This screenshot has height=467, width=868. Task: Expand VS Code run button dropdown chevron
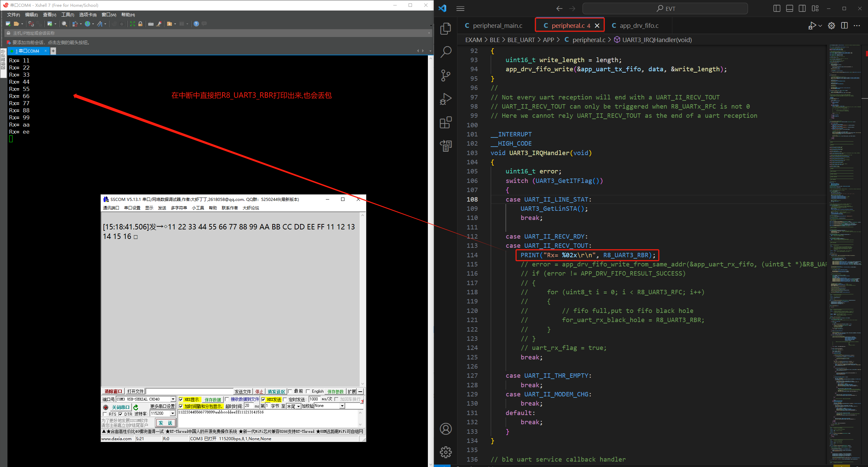820,25
